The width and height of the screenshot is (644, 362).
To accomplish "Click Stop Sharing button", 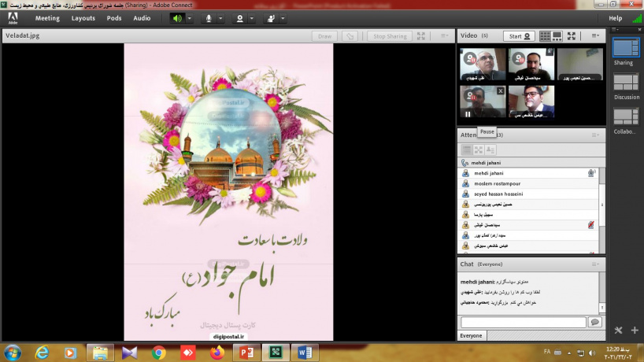I will 390,36.
